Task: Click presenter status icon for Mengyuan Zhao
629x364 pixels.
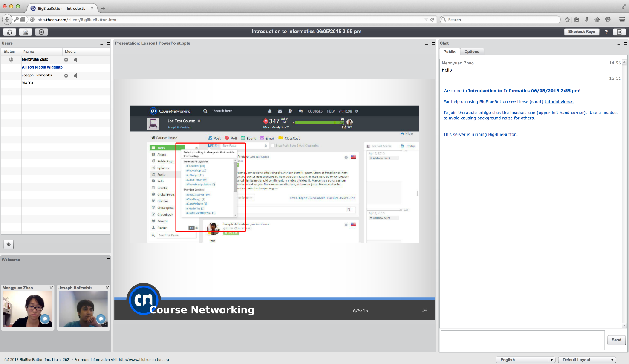Action: point(11,60)
